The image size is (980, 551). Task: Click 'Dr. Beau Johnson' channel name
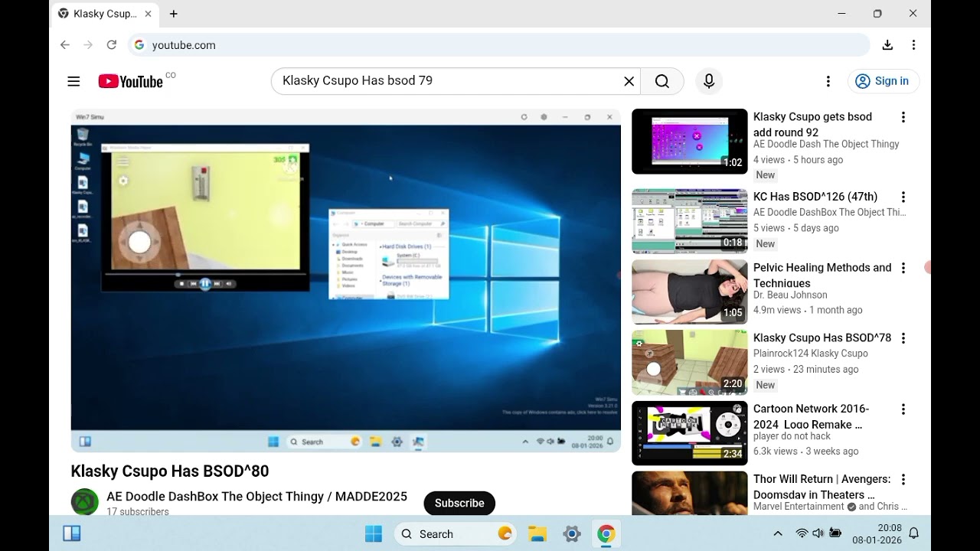[x=790, y=295]
